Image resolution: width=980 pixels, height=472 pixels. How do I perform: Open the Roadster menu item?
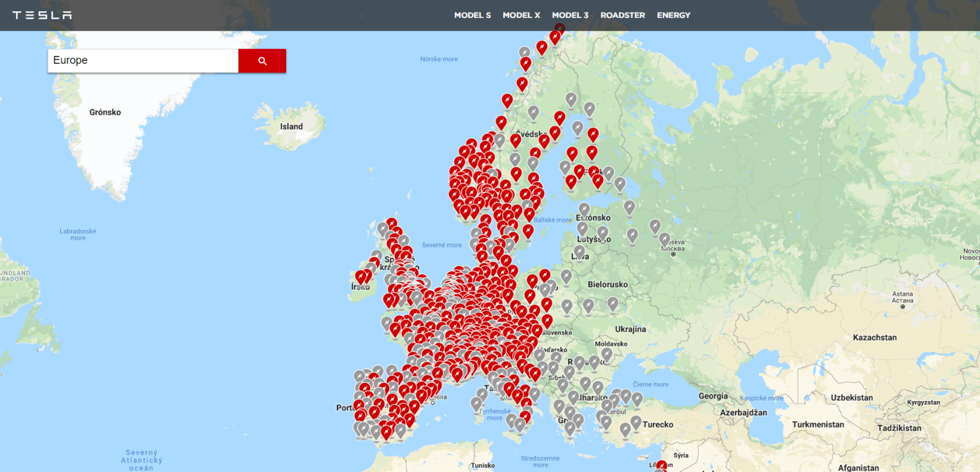pyautogui.click(x=622, y=15)
